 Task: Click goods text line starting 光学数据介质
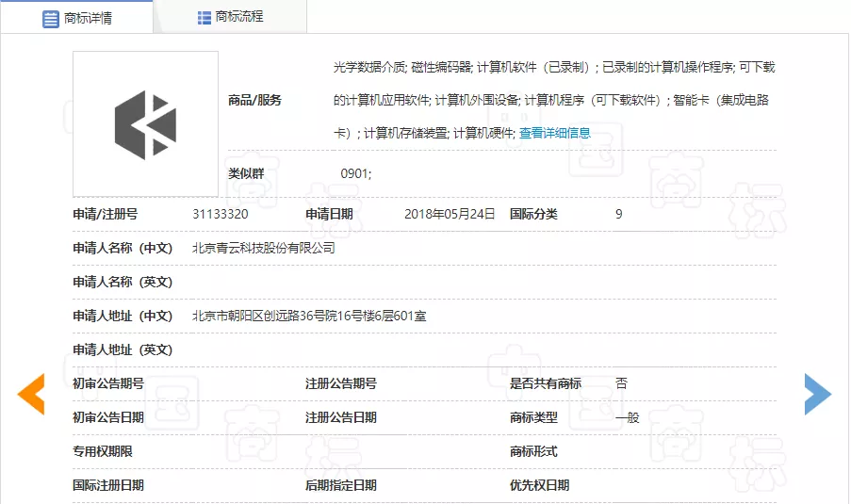[554, 67]
